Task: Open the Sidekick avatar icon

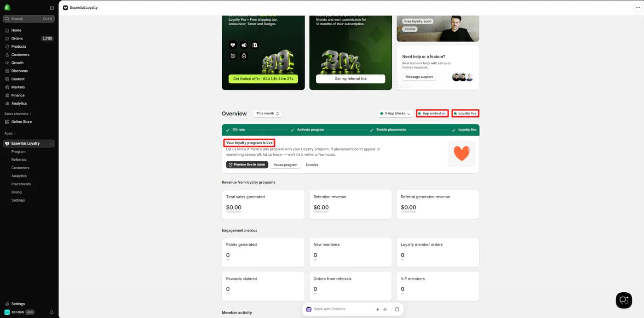Action: (309, 309)
